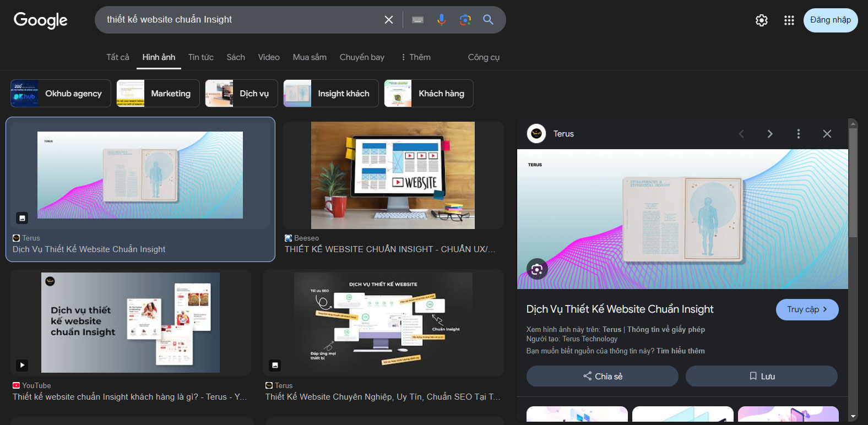Share image using Chia sẻ button

(603, 376)
